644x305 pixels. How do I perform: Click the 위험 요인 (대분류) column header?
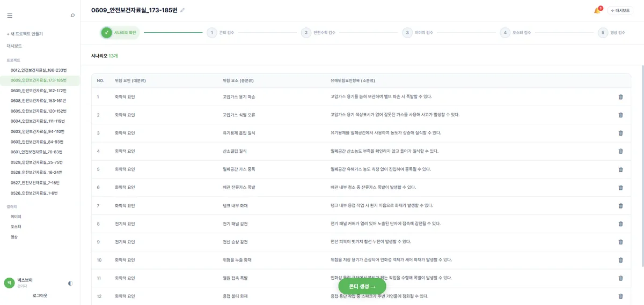[x=130, y=80]
